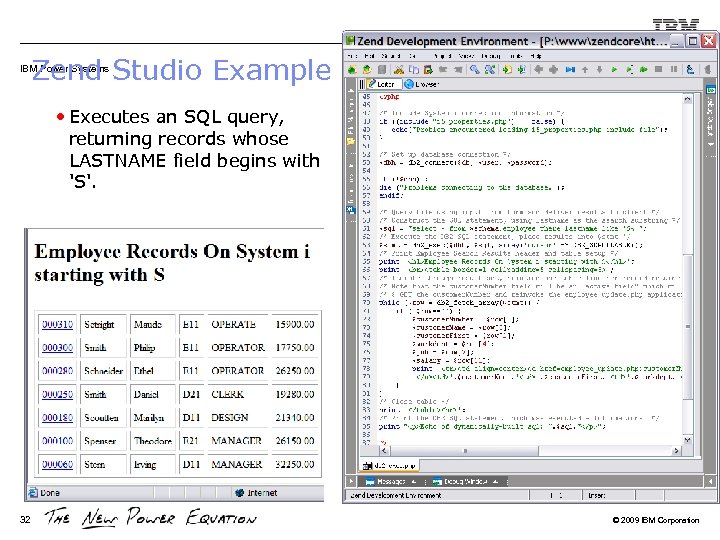Open employee link 000300

57,348
